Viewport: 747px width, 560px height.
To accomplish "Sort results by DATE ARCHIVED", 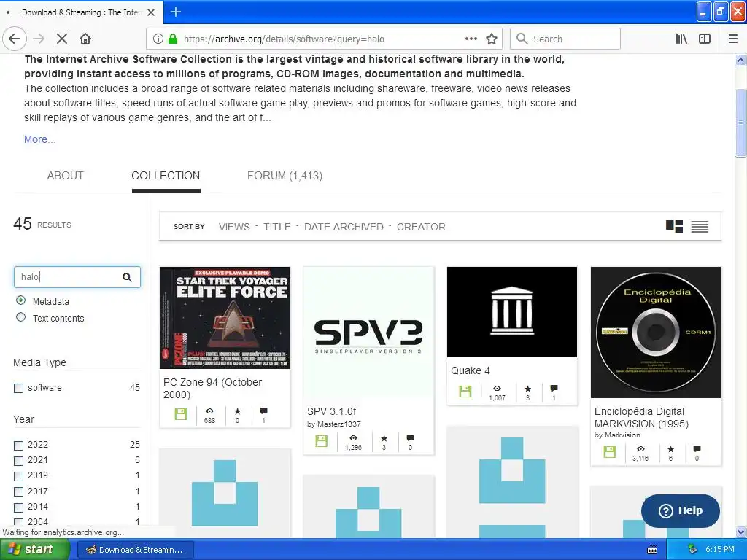I will point(344,227).
